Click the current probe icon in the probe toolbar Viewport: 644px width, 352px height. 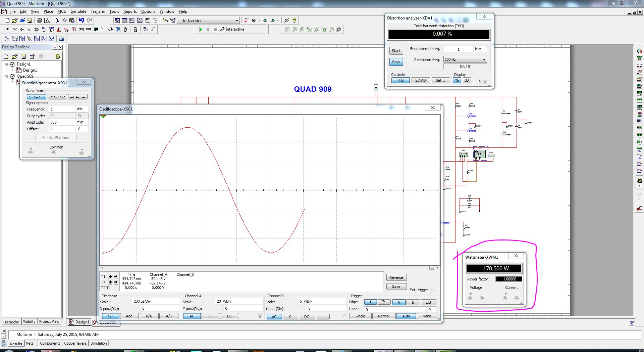[294, 30]
